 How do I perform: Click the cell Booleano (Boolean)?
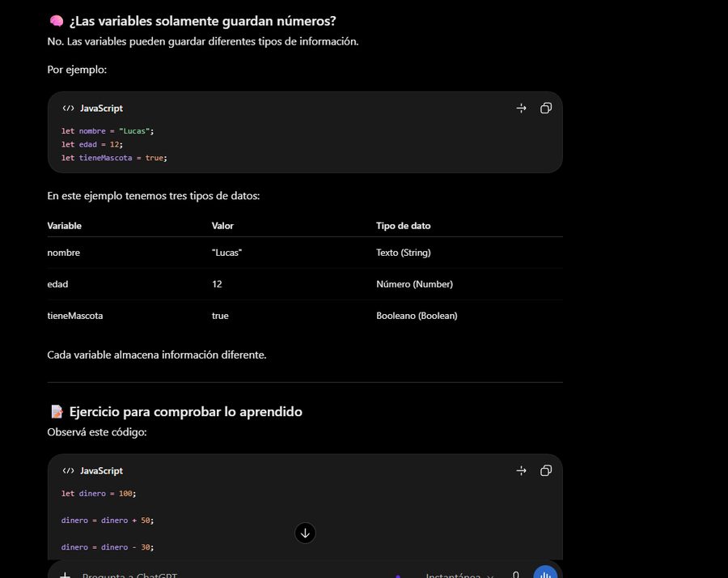(x=417, y=316)
